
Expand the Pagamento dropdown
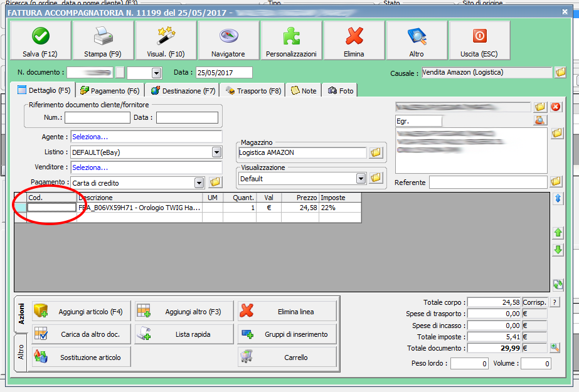pyautogui.click(x=199, y=183)
